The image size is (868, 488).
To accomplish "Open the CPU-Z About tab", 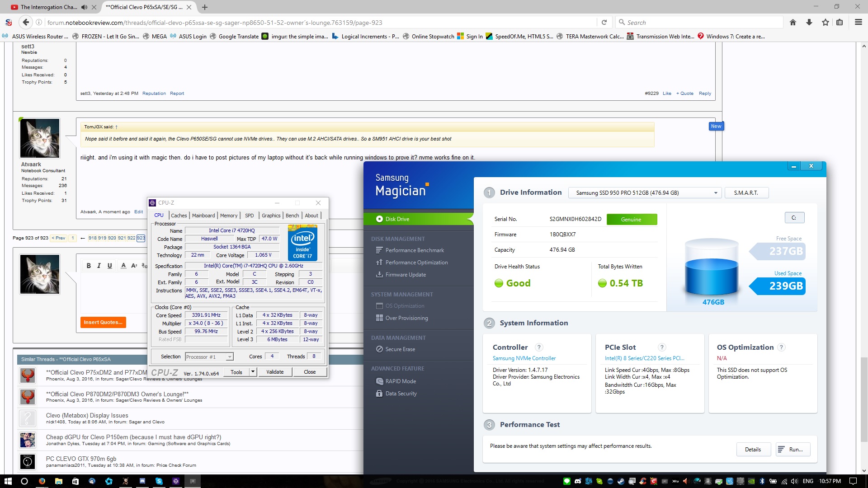I will tap(311, 216).
